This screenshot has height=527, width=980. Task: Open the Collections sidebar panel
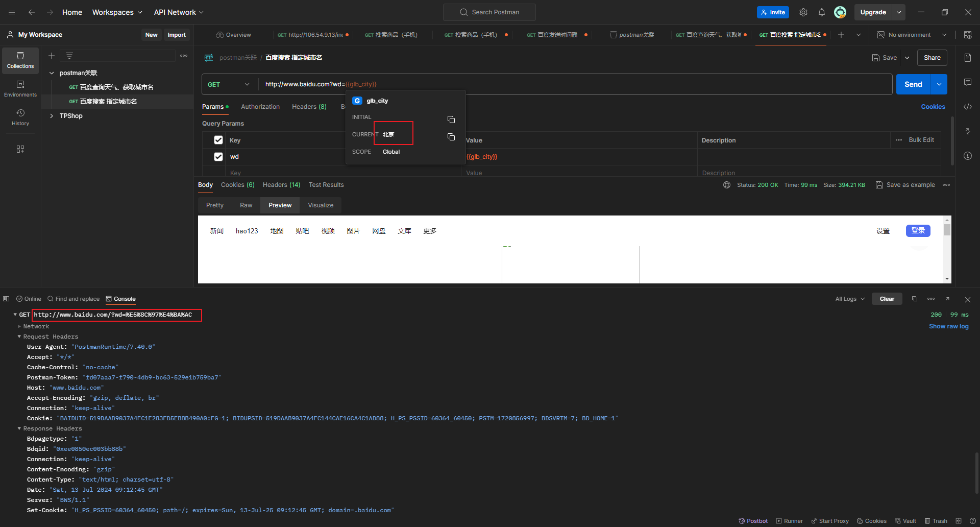point(20,60)
